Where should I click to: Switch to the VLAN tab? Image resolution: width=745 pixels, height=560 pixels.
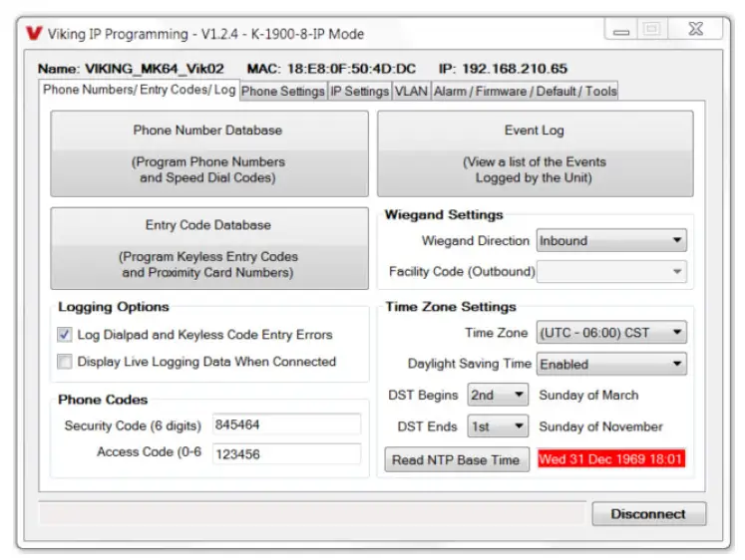point(412,91)
